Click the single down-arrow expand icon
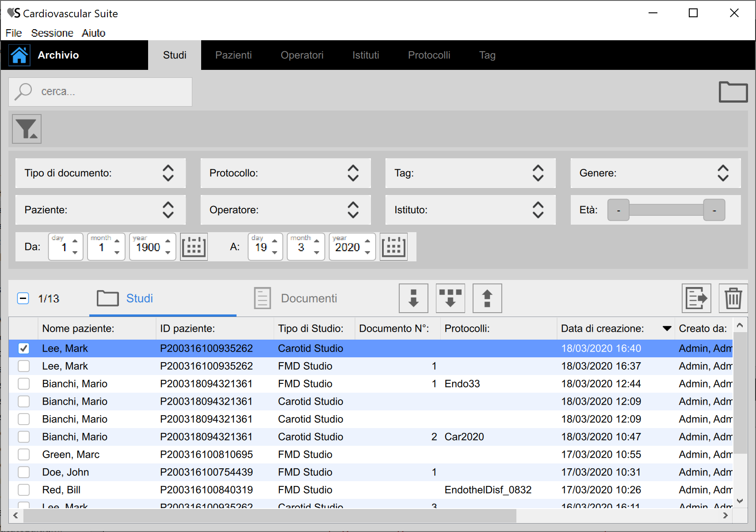 413,299
